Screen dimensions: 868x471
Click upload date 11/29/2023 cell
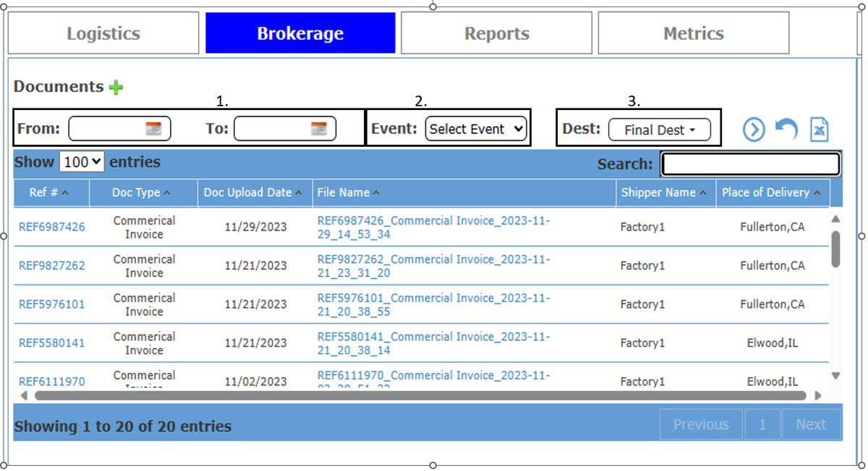pos(255,227)
